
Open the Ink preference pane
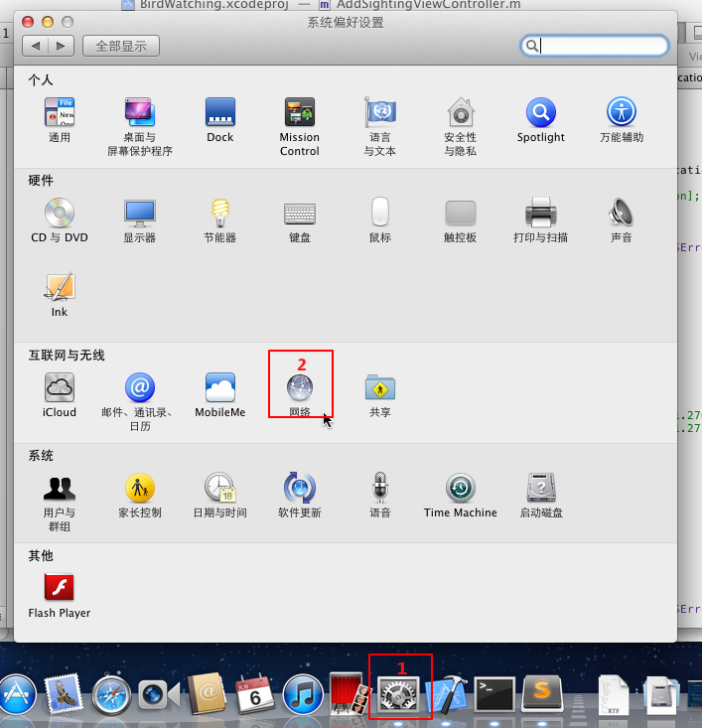[60, 294]
